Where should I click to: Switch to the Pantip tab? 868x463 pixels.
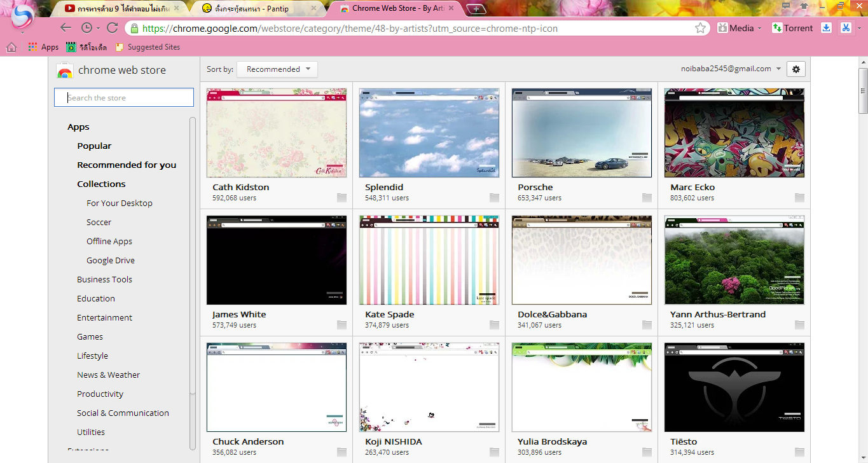tap(259, 8)
